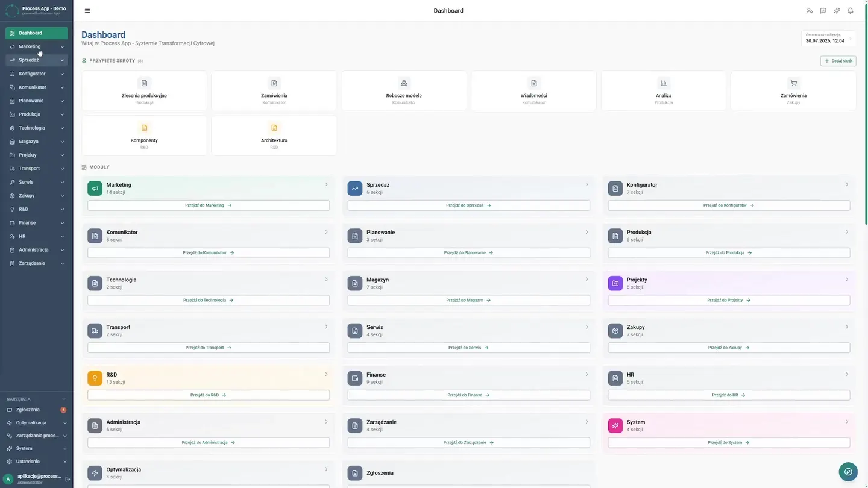Click the Komponenty shortcut icon

pos(144,128)
